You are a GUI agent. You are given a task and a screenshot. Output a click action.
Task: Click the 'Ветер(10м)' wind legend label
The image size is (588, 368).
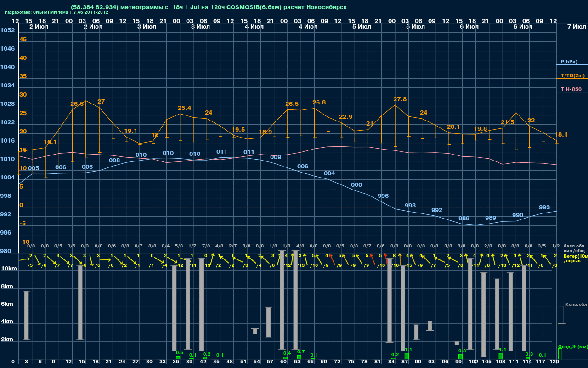click(575, 256)
